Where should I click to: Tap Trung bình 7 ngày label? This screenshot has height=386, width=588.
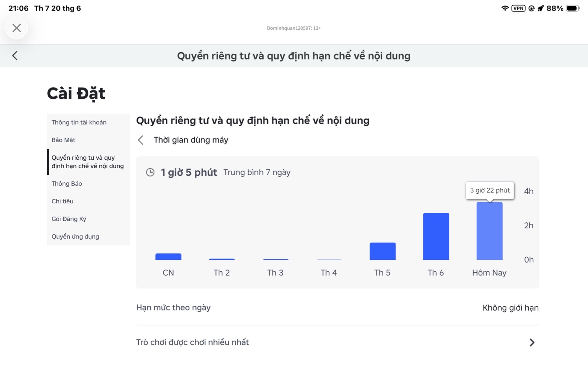coord(257,172)
